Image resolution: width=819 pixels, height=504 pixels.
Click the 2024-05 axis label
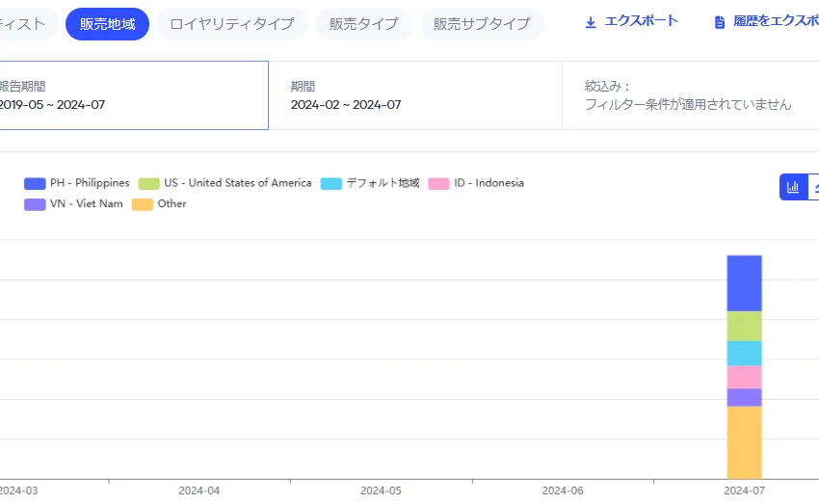pos(381,491)
